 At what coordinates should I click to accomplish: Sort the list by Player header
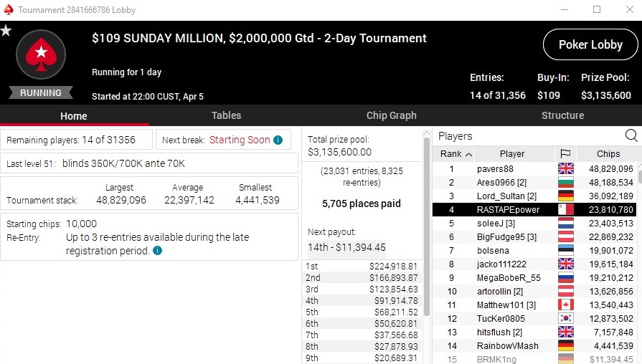pos(512,153)
